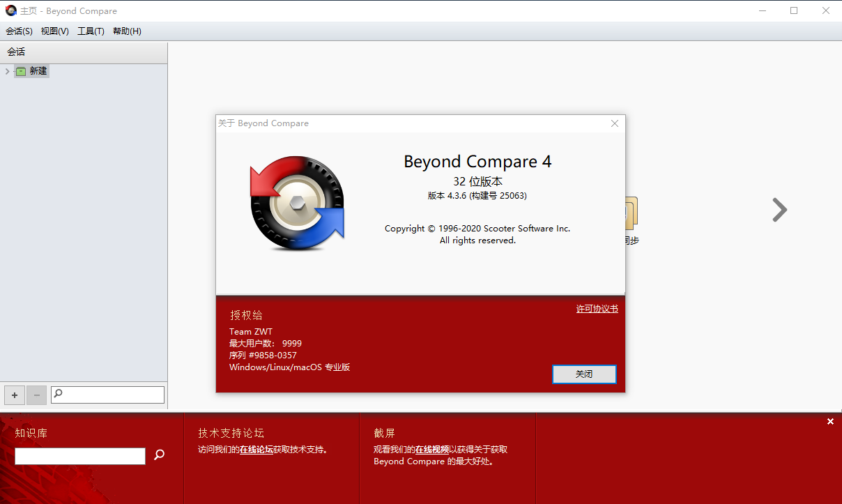
Task: Click the next arrow on home page
Action: point(780,210)
